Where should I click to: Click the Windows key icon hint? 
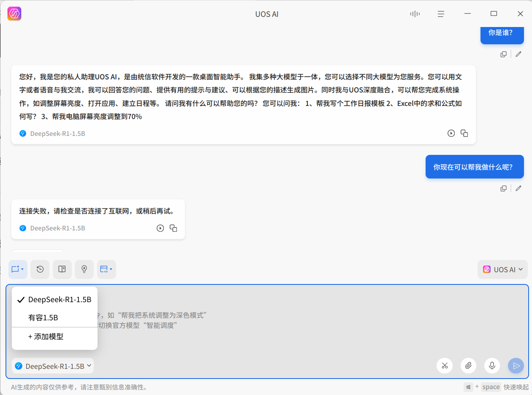click(468, 387)
